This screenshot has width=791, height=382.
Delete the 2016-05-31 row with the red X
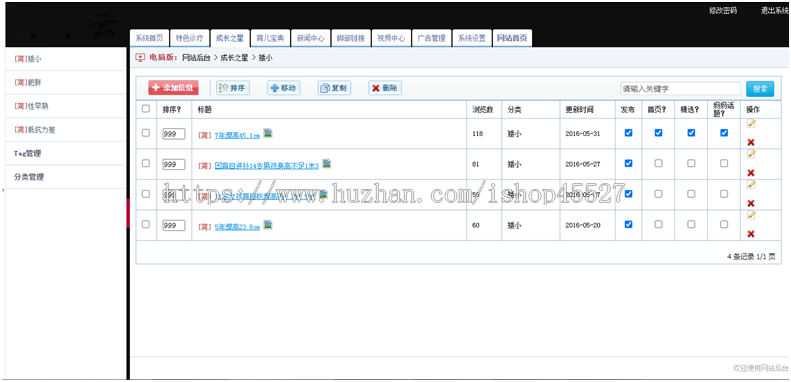coord(751,143)
